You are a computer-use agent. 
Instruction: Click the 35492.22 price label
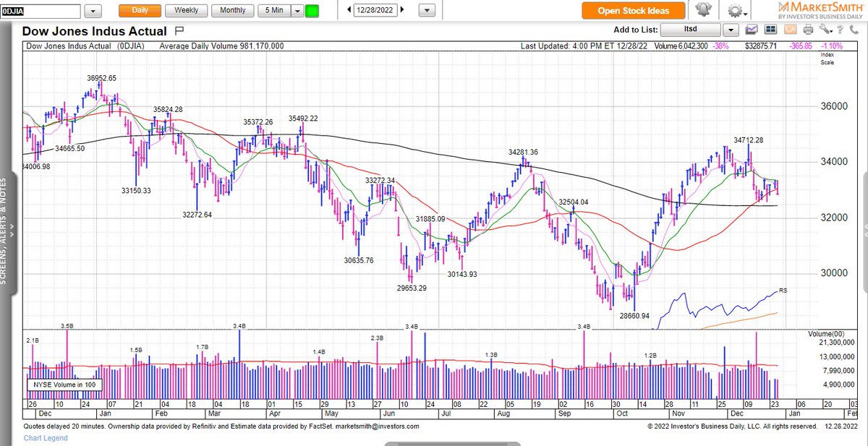(303, 119)
